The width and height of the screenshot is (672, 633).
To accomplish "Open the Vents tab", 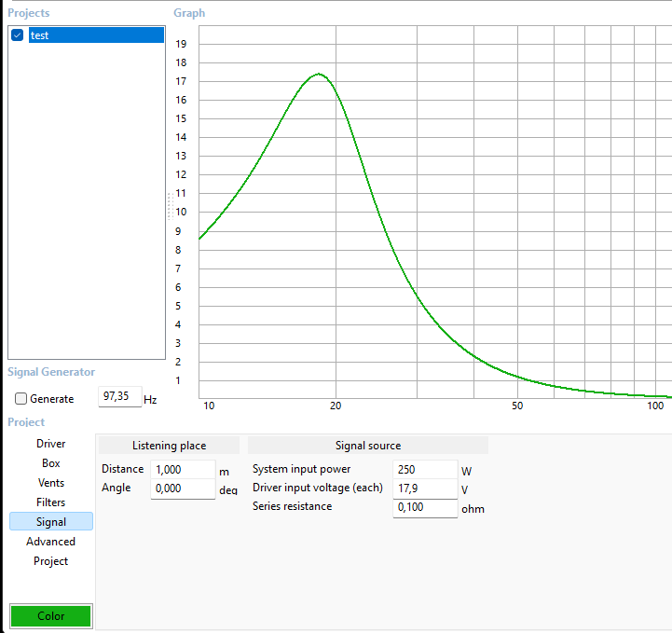I will [x=51, y=483].
